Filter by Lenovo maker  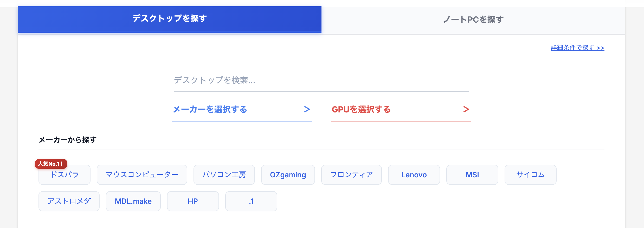point(414,175)
